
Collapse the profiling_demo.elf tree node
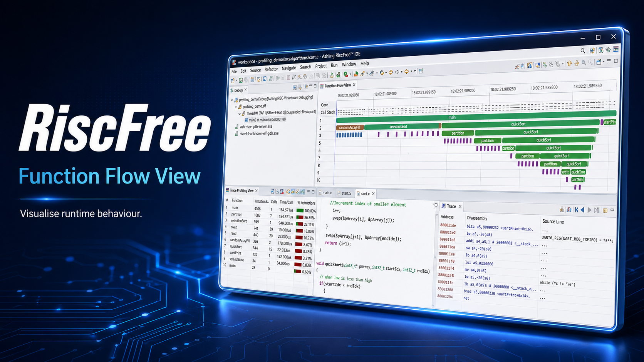coord(236,107)
